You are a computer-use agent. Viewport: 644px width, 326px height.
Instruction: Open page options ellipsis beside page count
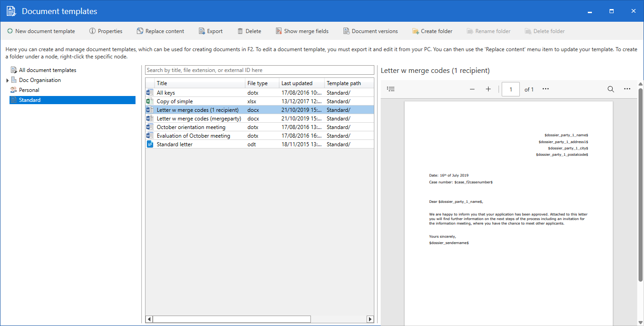click(546, 89)
